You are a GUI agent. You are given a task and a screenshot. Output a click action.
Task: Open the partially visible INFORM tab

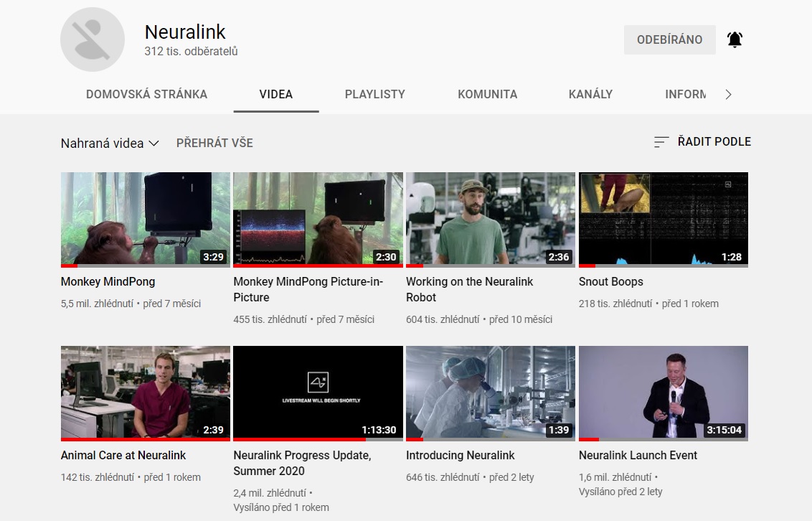click(x=685, y=94)
